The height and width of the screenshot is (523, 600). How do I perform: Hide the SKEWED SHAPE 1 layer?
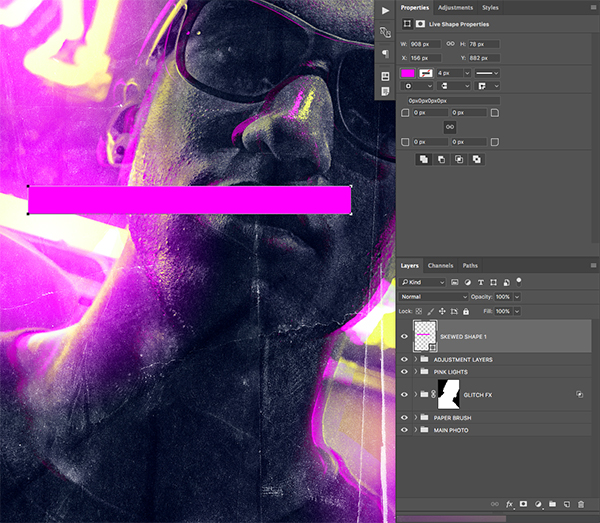(x=404, y=336)
